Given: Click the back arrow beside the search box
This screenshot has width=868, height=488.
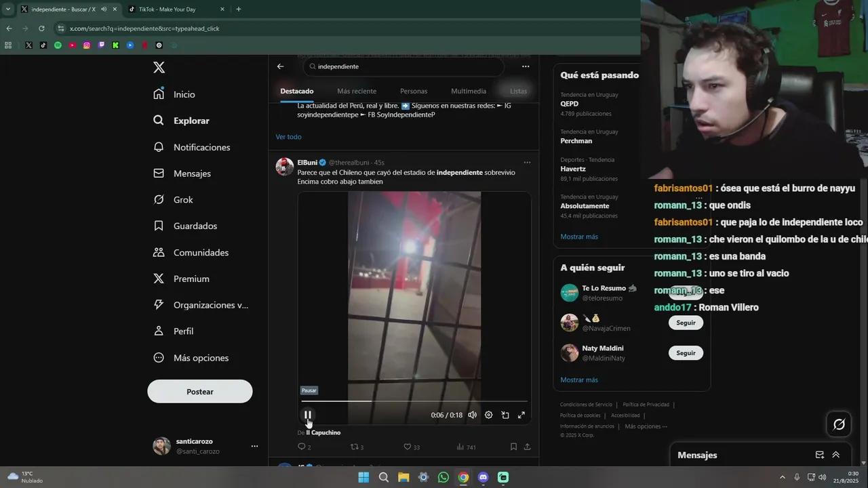Looking at the screenshot, I should (280, 66).
